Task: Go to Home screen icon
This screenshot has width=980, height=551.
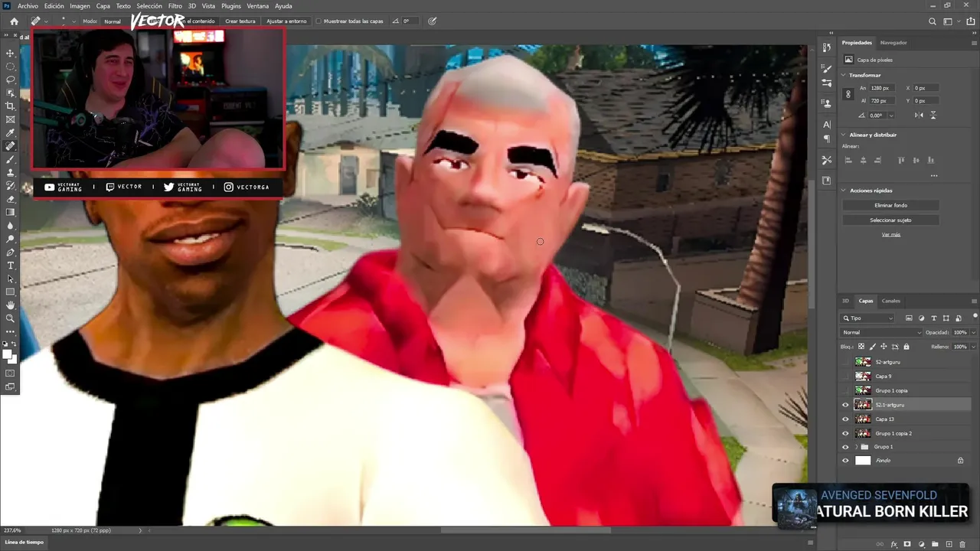Action: point(14,21)
